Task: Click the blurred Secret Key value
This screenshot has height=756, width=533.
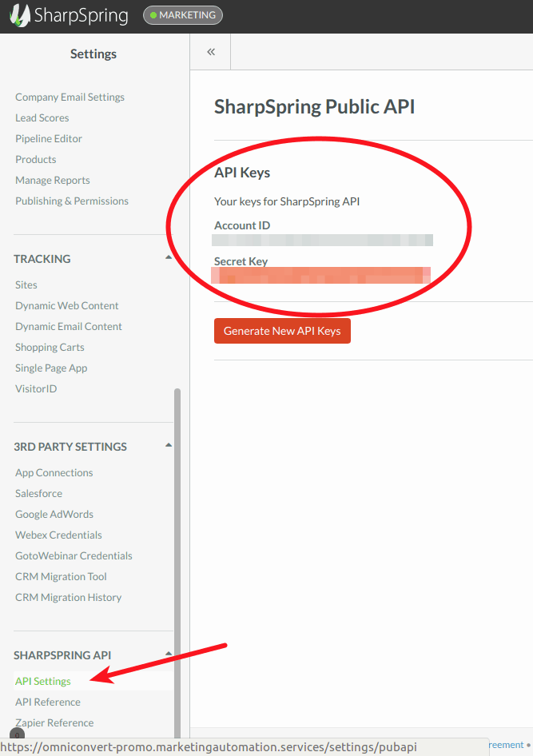Action: pos(321,275)
